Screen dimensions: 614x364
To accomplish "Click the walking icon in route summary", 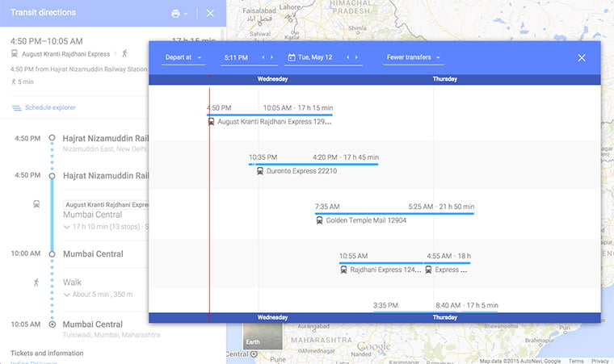I will (x=125, y=53).
